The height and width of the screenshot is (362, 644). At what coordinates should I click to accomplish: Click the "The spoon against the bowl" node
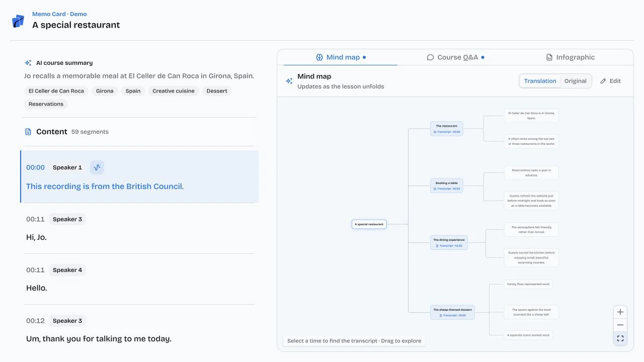pyautogui.click(x=531, y=312)
